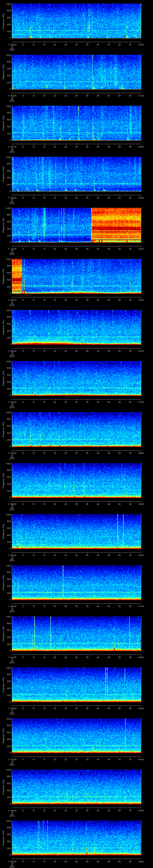Select the spectrogram panel starting at 11:40:00
Screen dimensions: 153x868
(x=76, y=582)
